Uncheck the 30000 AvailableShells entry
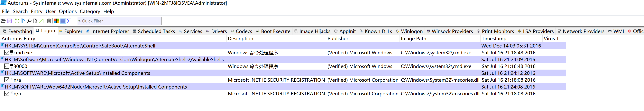 click(7, 66)
